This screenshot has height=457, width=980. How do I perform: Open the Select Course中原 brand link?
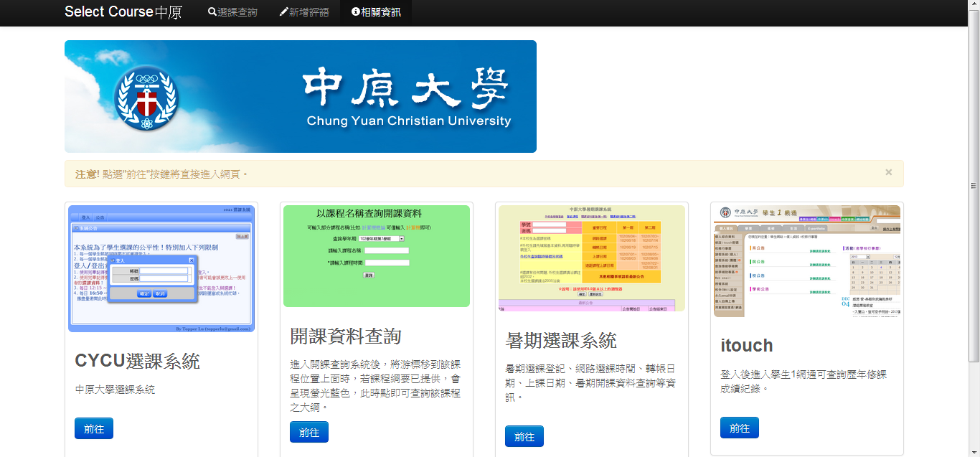pyautogui.click(x=123, y=12)
